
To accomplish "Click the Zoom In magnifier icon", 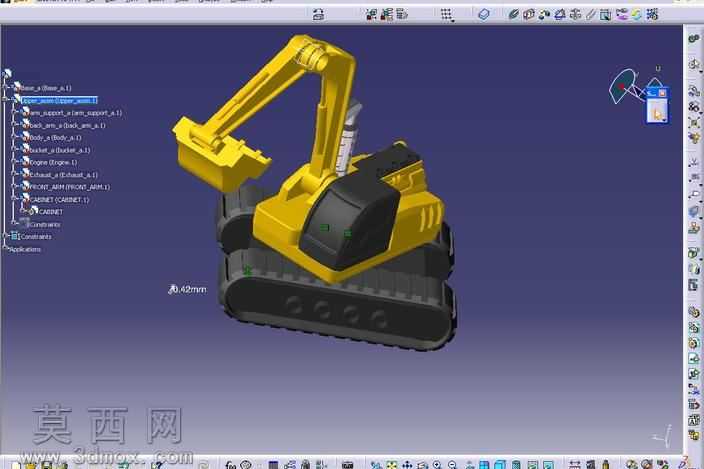I will (437, 465).
